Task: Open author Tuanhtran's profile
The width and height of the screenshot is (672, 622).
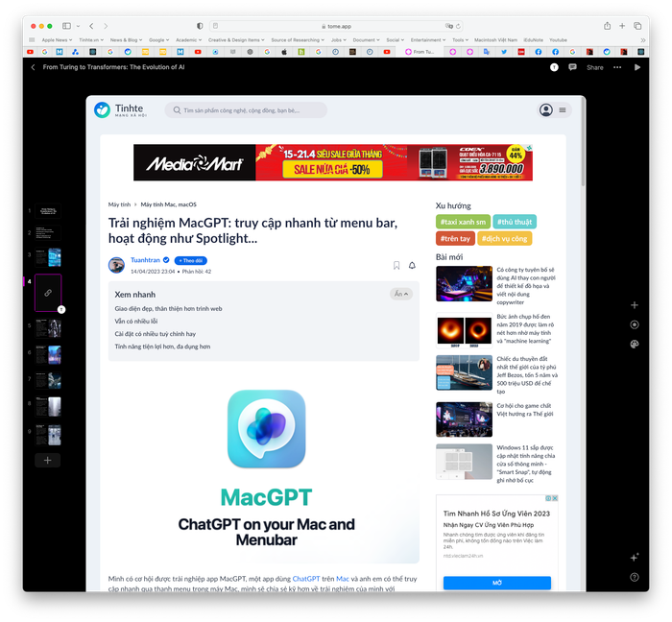Action: point(145,260)
